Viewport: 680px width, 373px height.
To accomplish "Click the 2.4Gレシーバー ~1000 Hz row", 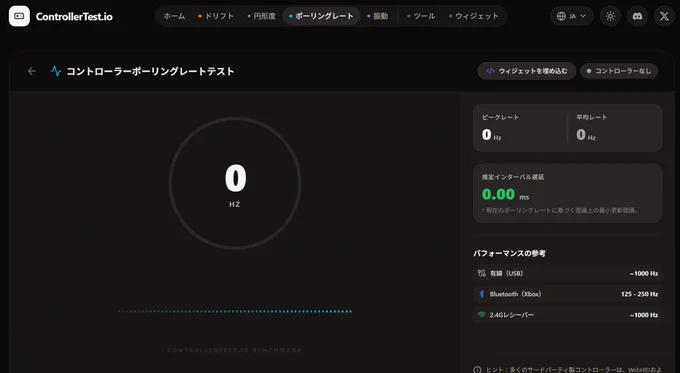I will (567, 315).
